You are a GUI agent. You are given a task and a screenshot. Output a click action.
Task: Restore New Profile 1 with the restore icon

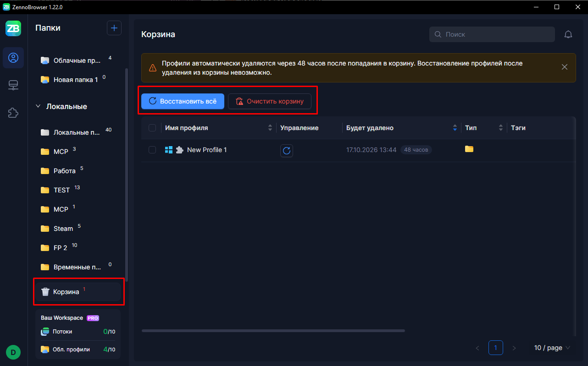pyautogui.click(x=287, y=151)
